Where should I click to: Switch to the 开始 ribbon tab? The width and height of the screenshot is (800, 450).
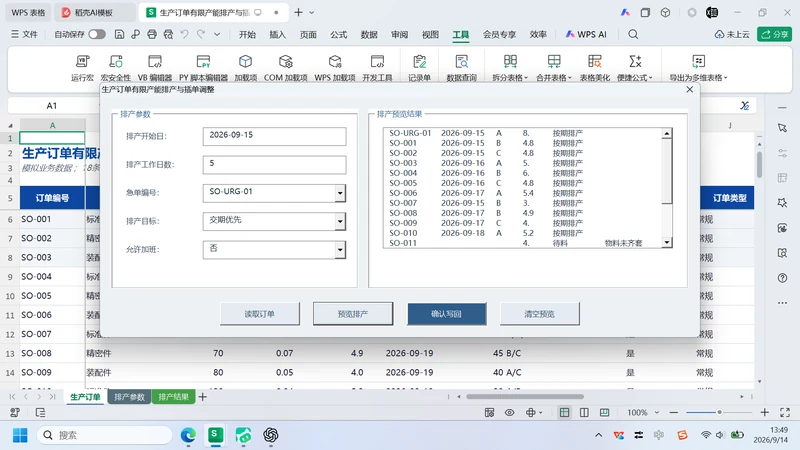pos(247,34)
